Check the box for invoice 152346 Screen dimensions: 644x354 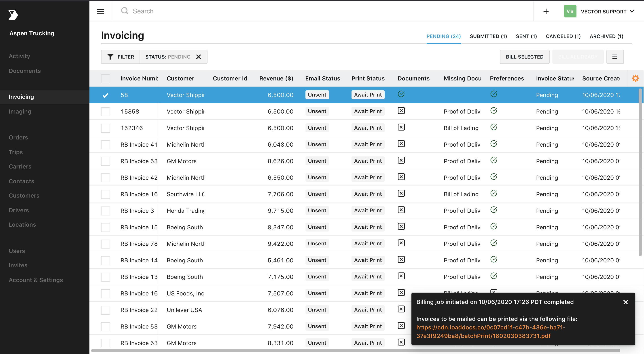(106, 128)
